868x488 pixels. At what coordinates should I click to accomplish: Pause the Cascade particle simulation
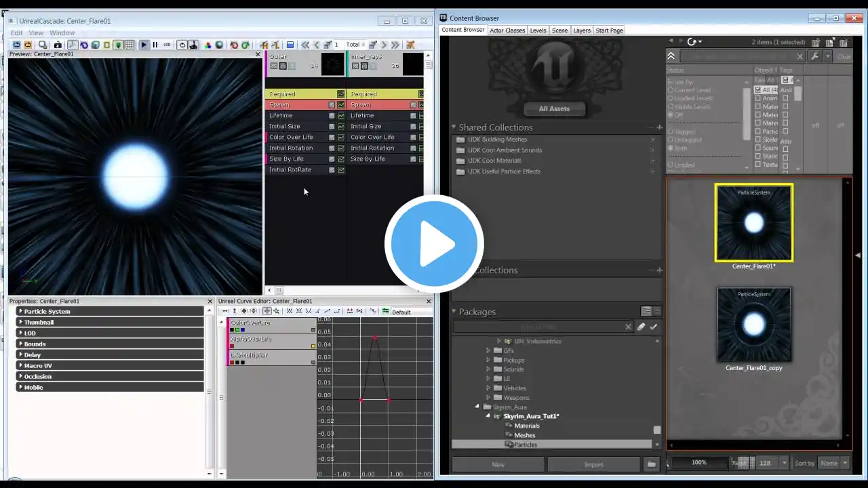point(155,45)
